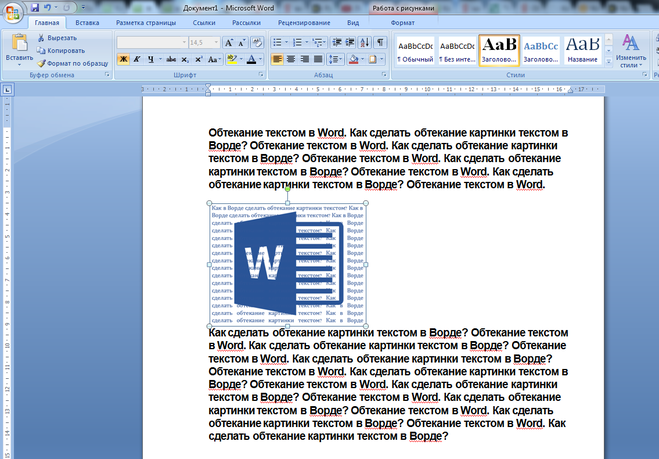Apply paragraph shading fill color
The image size is (659, 459).
click(x=353, y=59)
